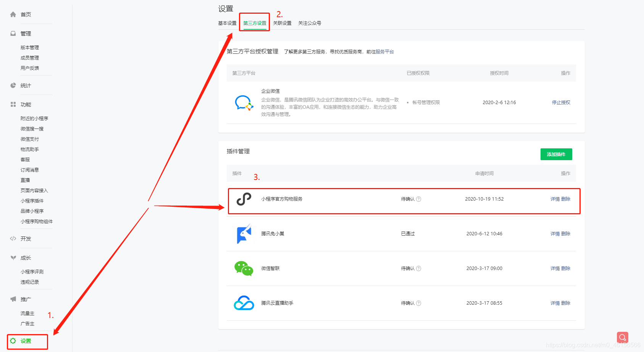Click help icon next to 微信智联 待确认
Viewport: 644px width, 352px height.
coord(418,268)
